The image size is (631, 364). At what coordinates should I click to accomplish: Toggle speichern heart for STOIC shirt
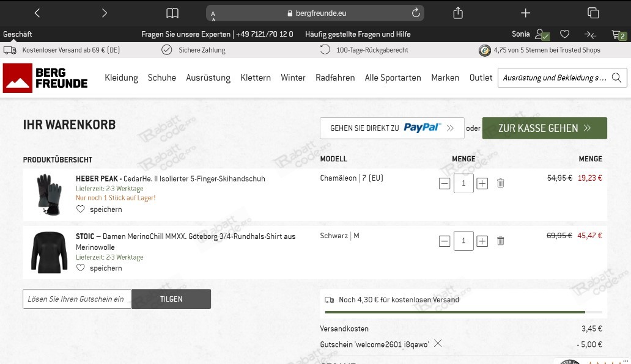pos(80,268)
